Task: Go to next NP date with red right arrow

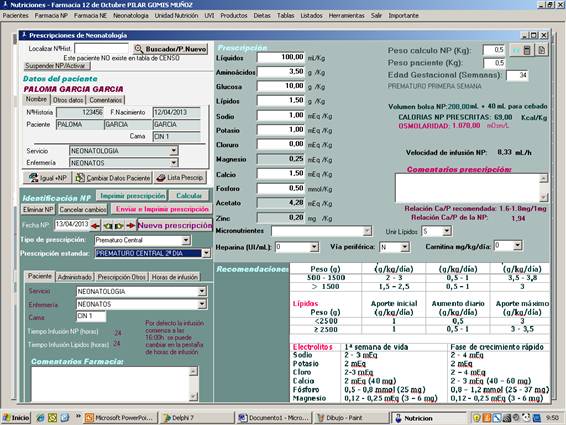Action: click(x=131, y=226)
